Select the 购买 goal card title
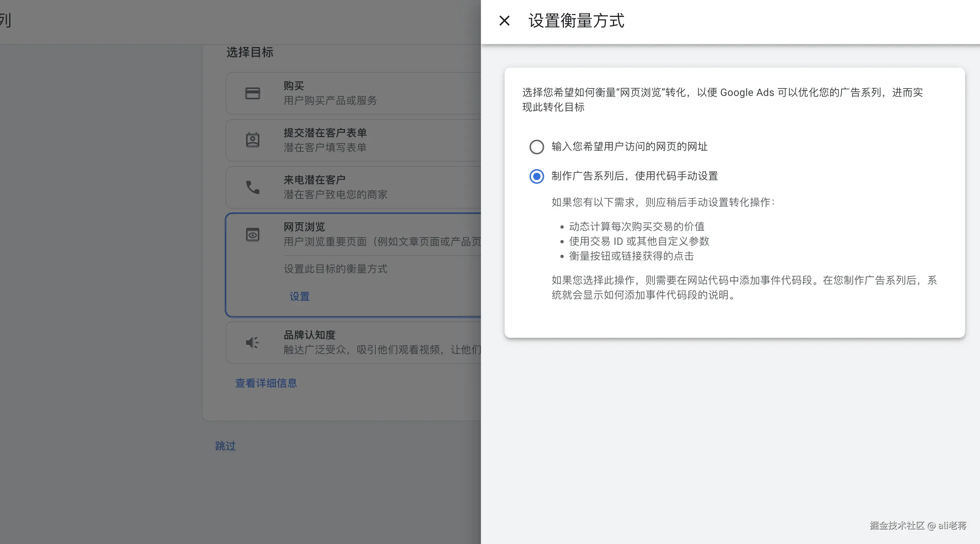 click(x=293, y=86)
